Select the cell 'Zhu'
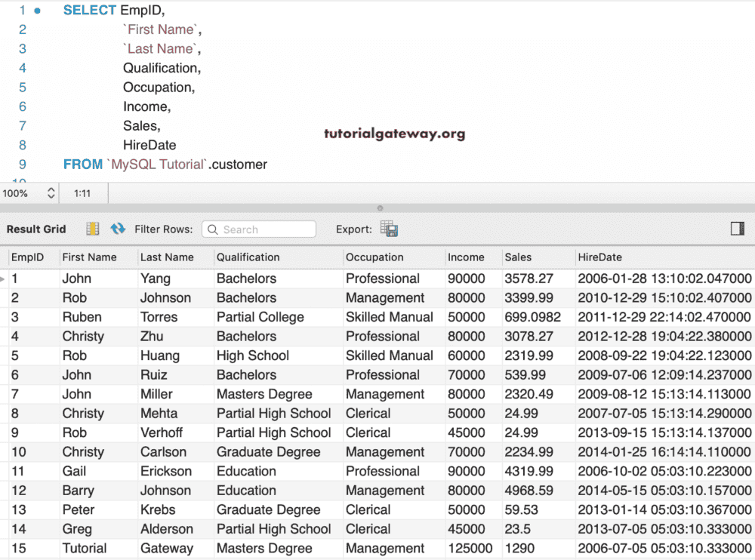This screenshot has height=560, width=755. (152, 336)
